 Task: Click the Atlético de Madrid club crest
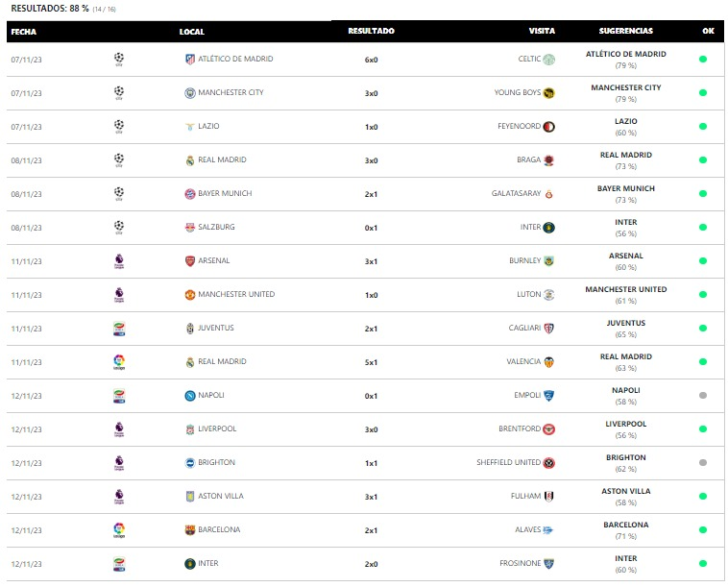pos(190,59)
